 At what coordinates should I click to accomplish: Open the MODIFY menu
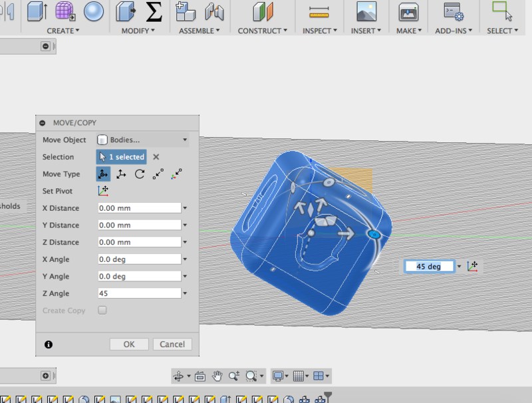tap(138, 31)
